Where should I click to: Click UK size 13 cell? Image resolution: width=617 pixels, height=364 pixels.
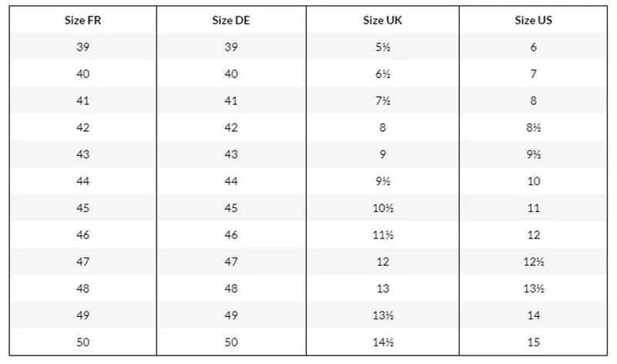click(x=383, y=288)
